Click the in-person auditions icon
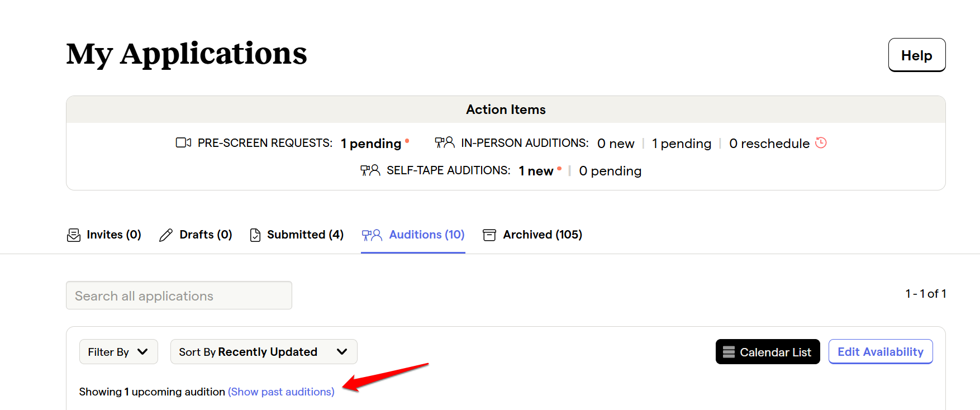This screenshot has height=410, width=980. pos(445,142)
